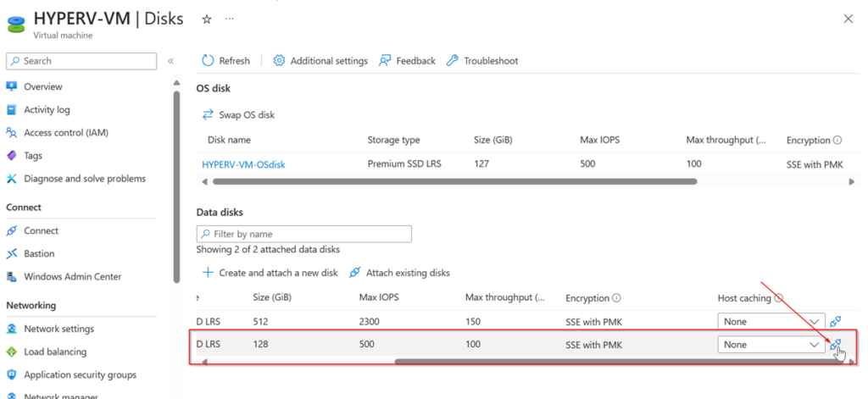Click the OS disk table right scroll arrow
This screenshot has height=399, width=868.
click(x=852, y=181)
